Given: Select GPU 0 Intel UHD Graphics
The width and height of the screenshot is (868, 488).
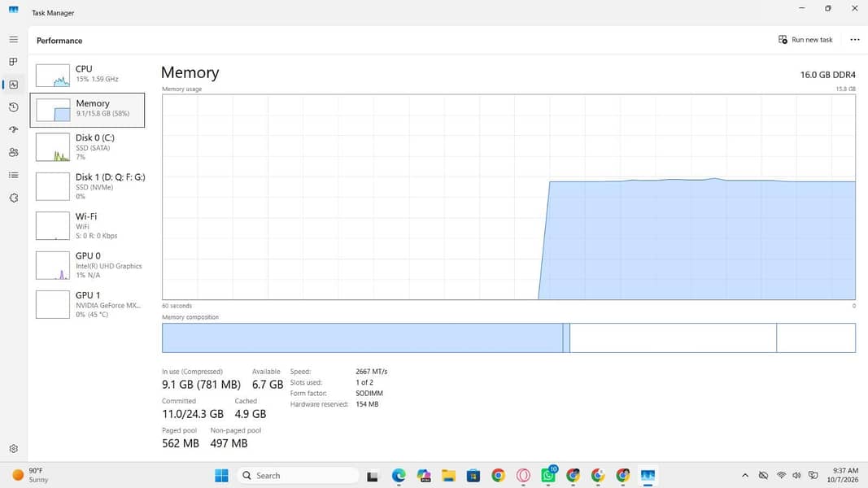Looking at the screenshot, I should tap(88, 266).
